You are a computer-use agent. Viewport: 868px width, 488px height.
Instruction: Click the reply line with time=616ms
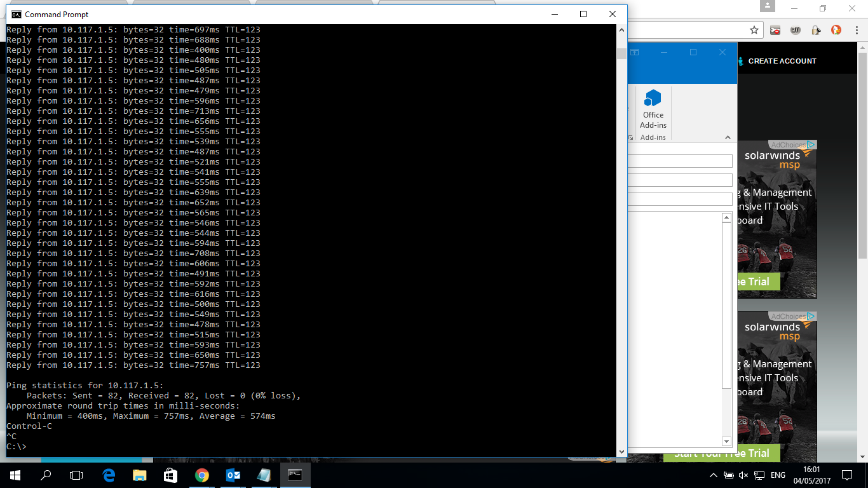pos(133,294)
